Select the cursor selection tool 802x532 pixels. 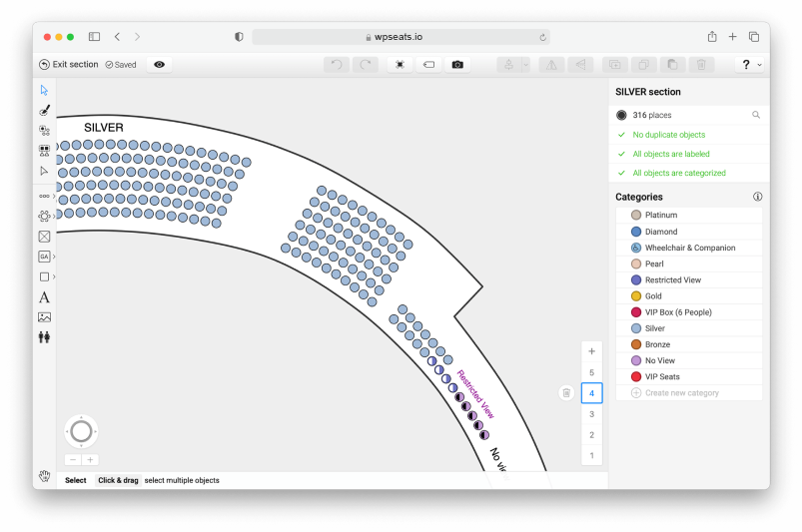pyautogui.click(x=44, y=91)
